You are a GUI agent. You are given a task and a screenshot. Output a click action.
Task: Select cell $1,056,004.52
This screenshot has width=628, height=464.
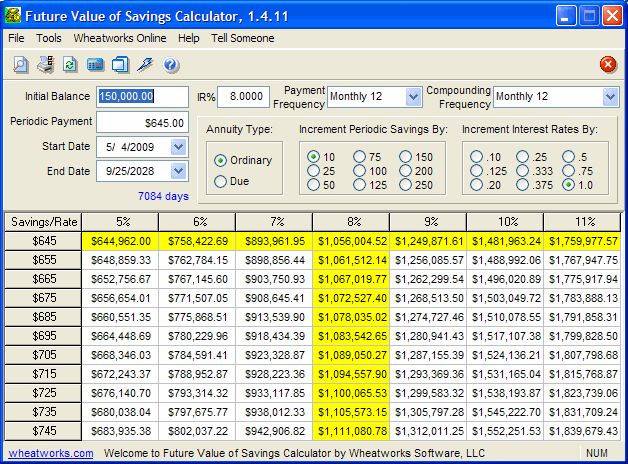coord(351,241)
